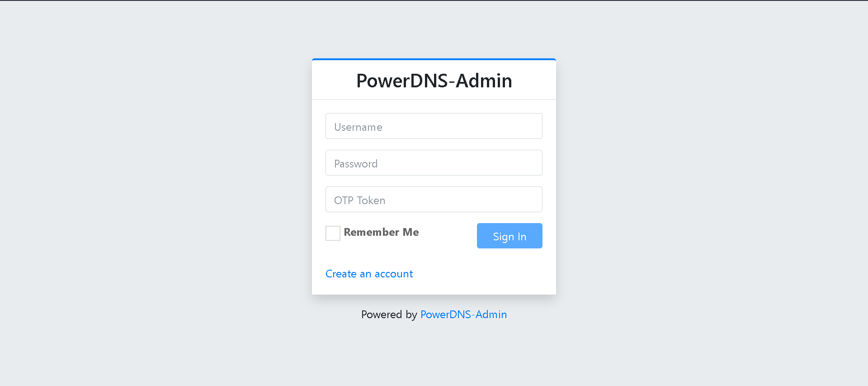Click into the OTP Token box
The width and height of the screenshot is (868, 386).
(x=434, y=200)
